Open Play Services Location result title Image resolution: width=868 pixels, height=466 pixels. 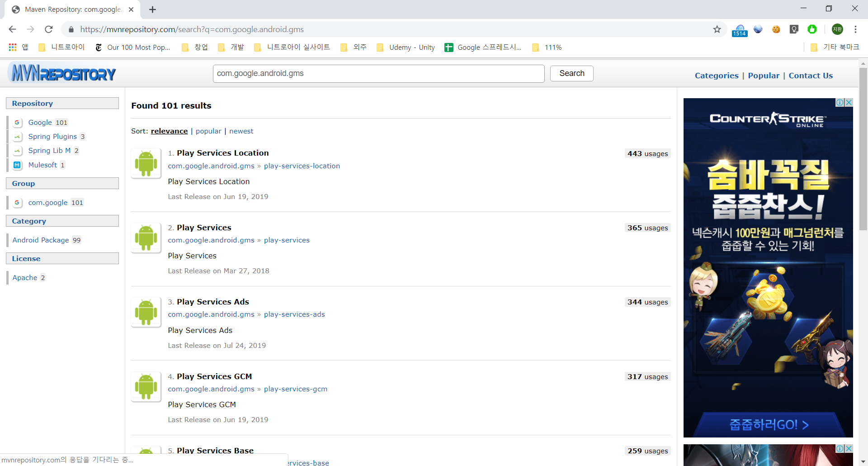(222, 153)
